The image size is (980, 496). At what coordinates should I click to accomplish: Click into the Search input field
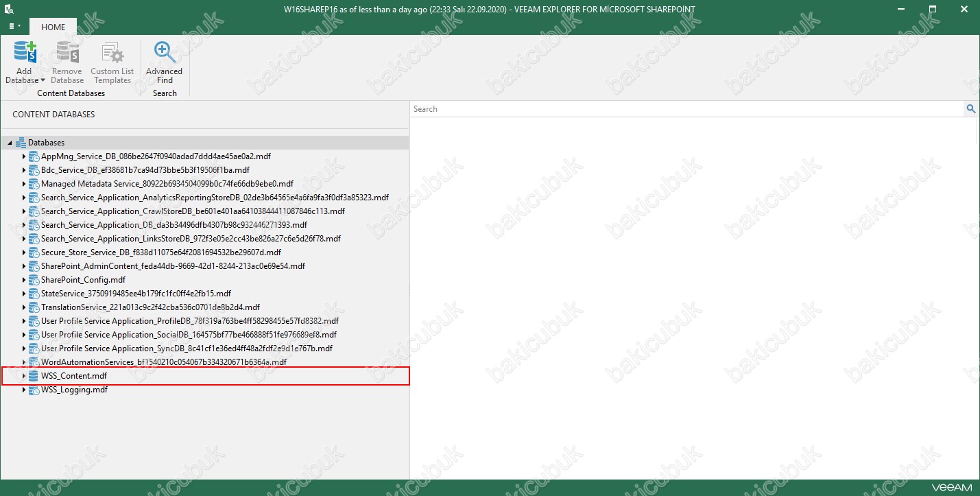pos(686,109)
